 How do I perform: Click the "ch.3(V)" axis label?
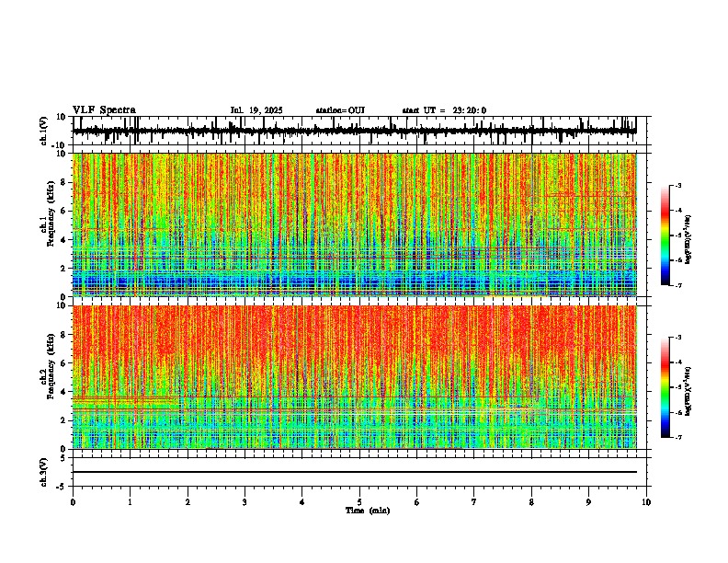point(44,472)
